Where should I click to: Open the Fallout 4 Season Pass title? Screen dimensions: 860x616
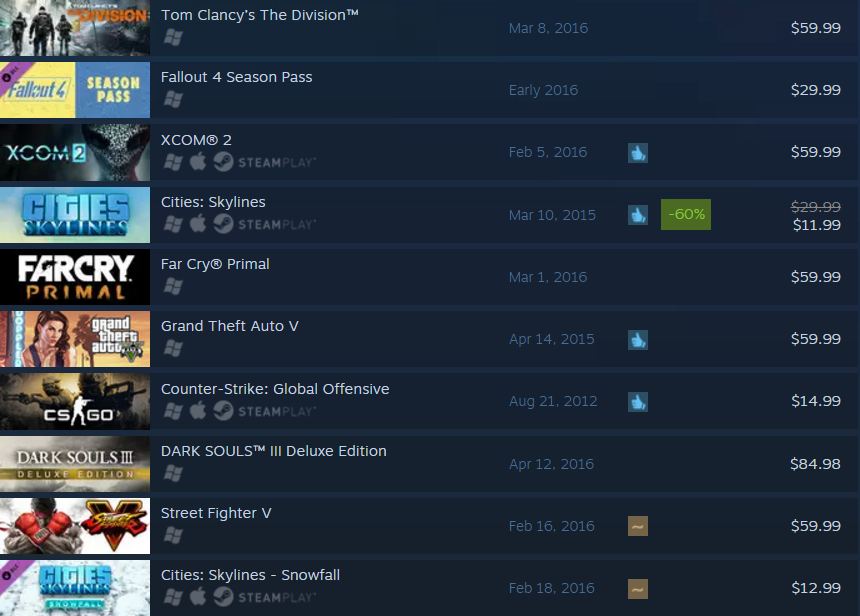coord(236,77)
